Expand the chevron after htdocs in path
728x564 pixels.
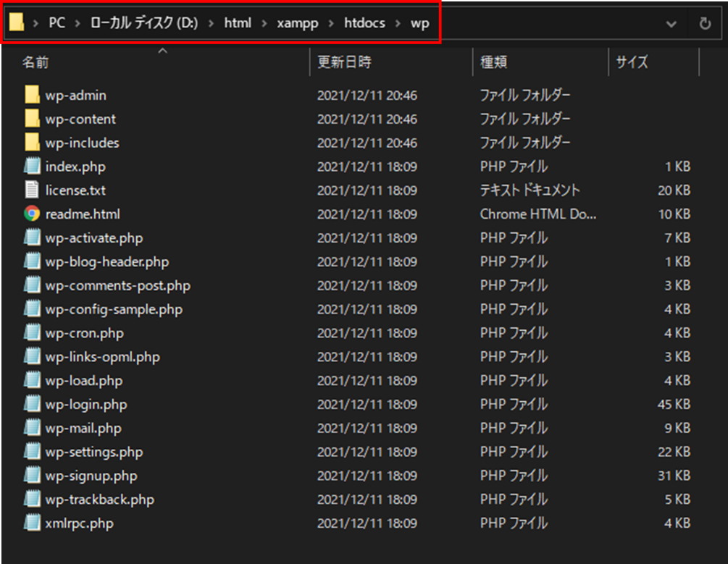click(x=397, y=23)
